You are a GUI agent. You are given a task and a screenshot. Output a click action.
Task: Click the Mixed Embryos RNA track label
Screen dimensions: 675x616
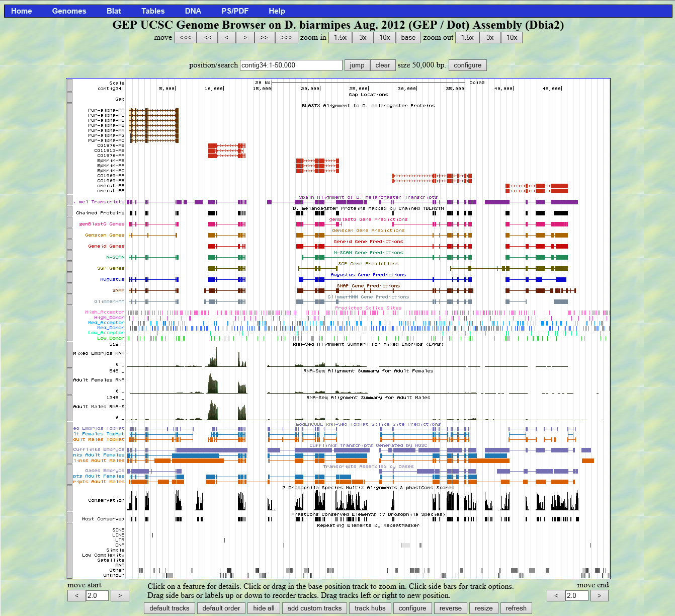[x=99, y=353]
